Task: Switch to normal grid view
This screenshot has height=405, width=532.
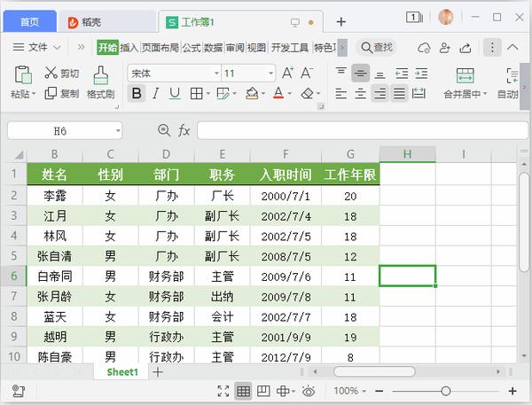Action: click(x=243, y=391)
